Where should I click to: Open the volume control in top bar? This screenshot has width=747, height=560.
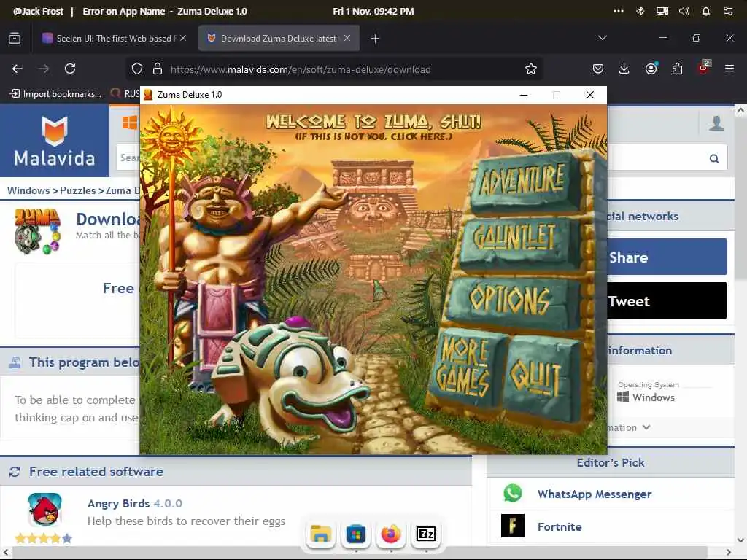tap(684, 11)
